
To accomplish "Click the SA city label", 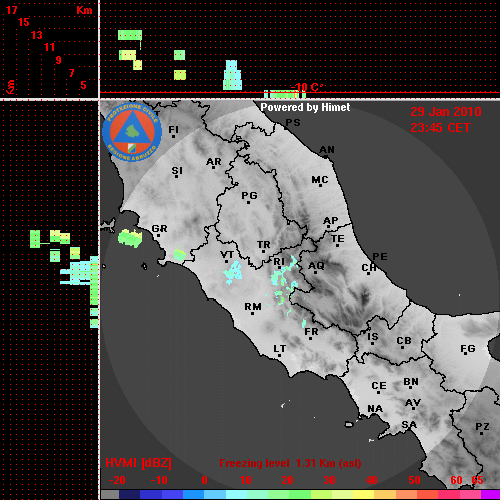I will pos(409,425).
